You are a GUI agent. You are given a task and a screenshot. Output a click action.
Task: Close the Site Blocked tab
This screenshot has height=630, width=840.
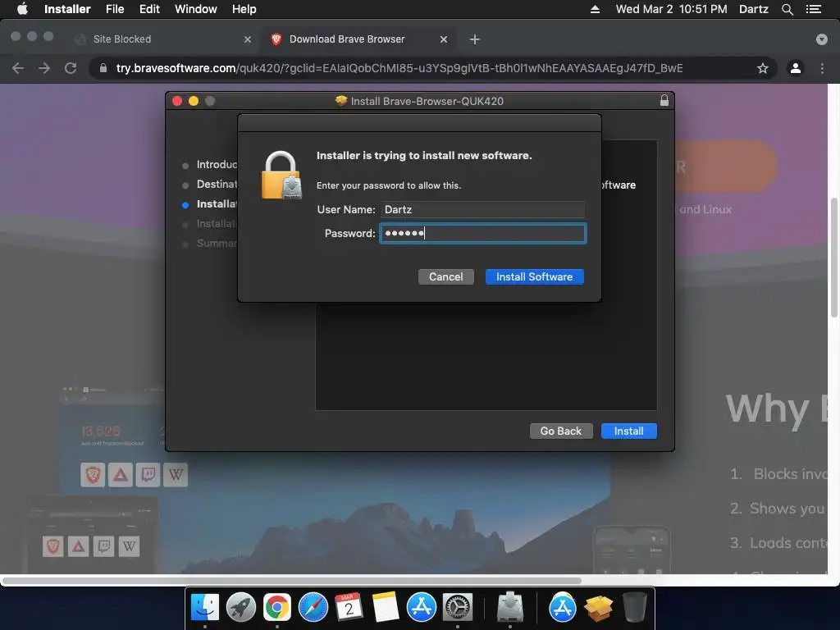(x=248, y=39)
